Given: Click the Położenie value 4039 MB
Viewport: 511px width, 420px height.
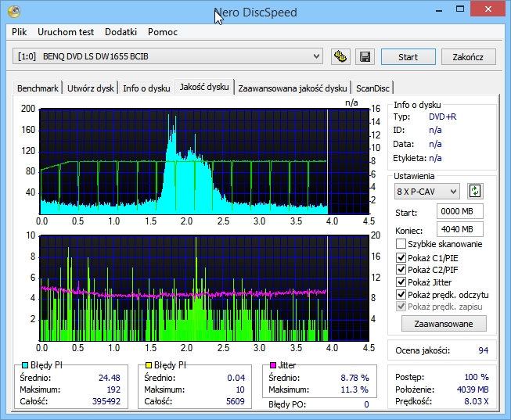Looking at the screenshot, I should click(x=473, y=389).
